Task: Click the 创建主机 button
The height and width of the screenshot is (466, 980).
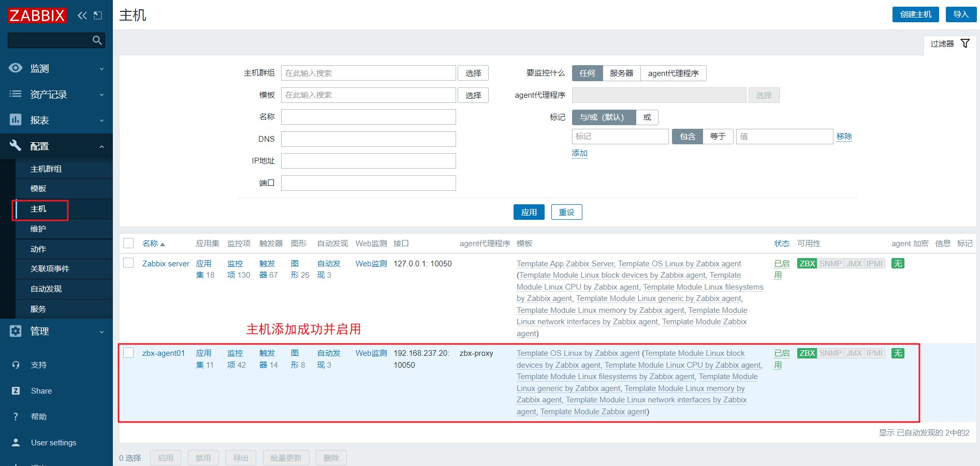Action: (915, 14)
